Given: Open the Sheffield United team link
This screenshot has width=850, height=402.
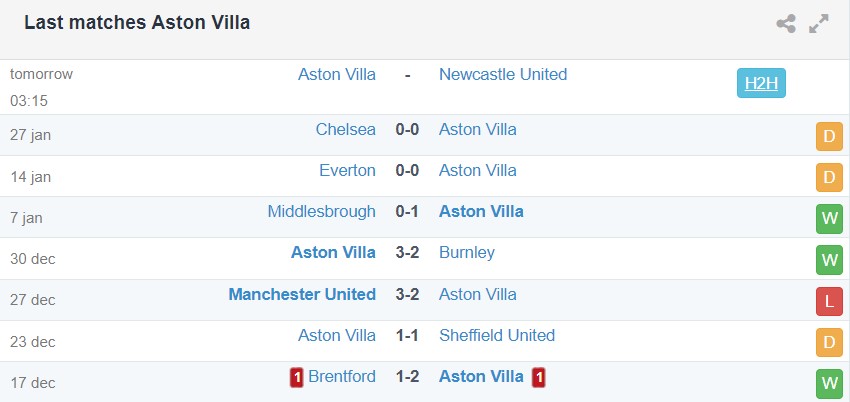Looking at the screenshot, I should pyautogui.click(x=497, y=335).
